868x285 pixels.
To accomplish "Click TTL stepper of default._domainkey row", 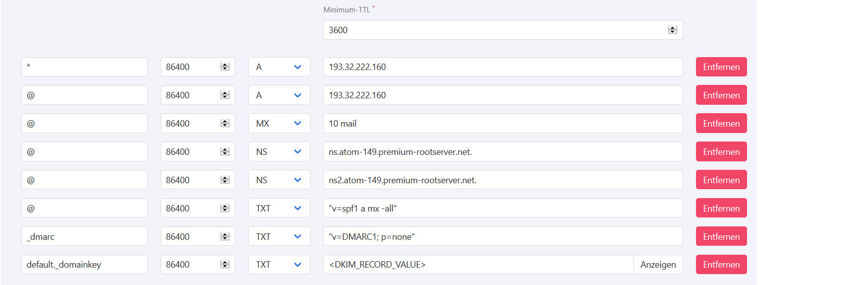I will (x=225, y=265).
